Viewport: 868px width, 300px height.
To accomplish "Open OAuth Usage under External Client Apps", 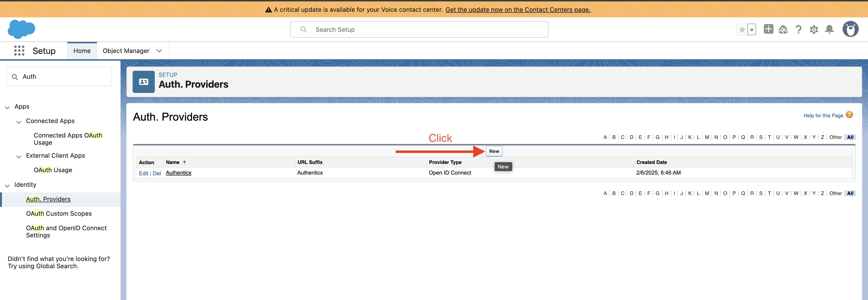I will 53,170.
